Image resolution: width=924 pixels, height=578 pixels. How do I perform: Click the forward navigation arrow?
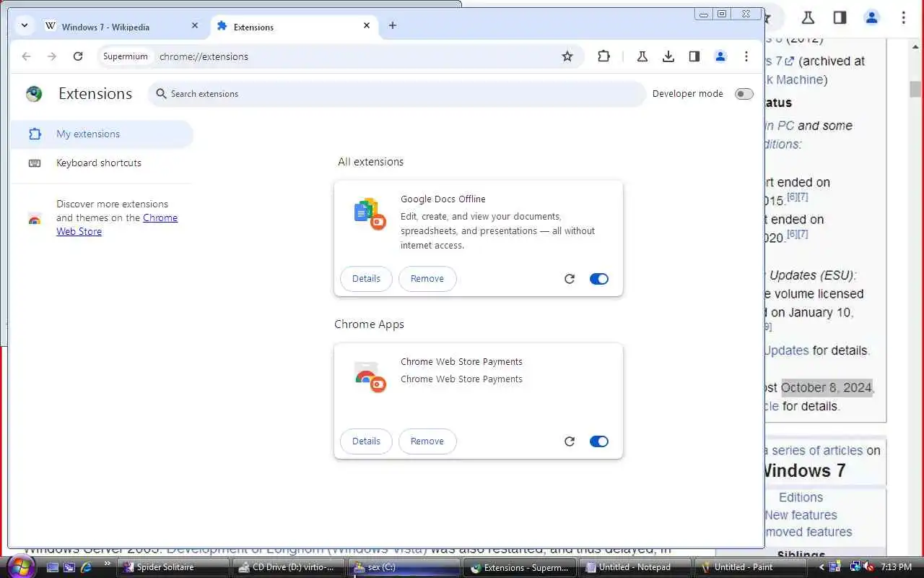(x=52, y=56)
